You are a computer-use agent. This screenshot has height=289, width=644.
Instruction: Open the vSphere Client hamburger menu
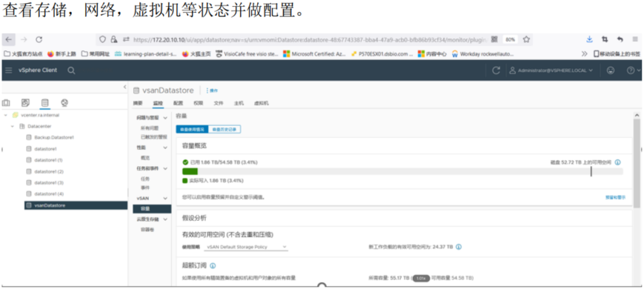(x=9, y=70)
